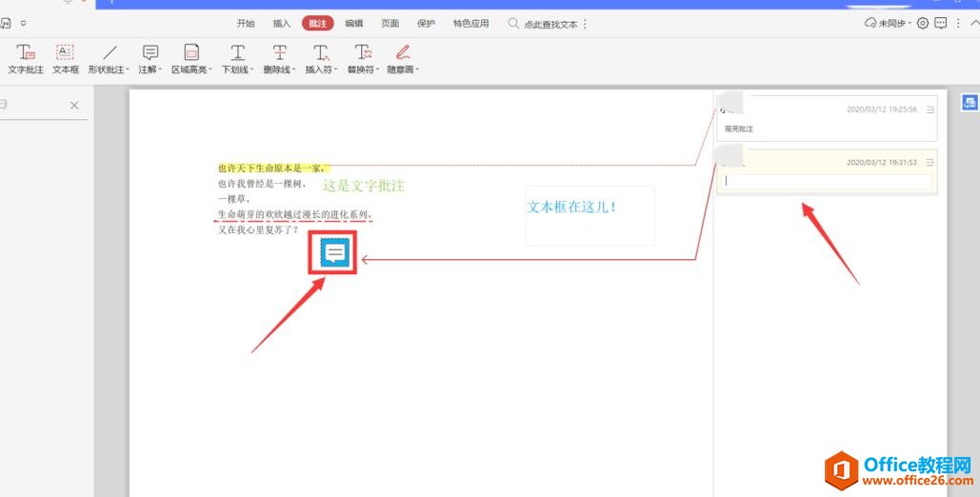Switch to the 插入 tab
Viewport: 980px width, 497px height.
click(x=282, y=24)
